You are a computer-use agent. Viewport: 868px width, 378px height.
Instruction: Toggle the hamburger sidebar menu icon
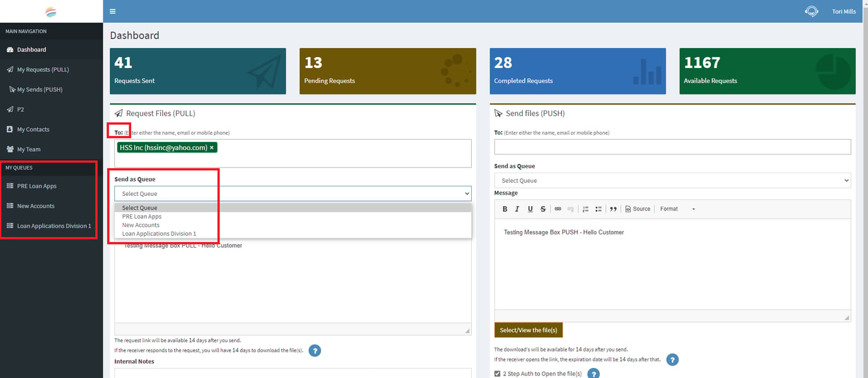tap(112, 11)
